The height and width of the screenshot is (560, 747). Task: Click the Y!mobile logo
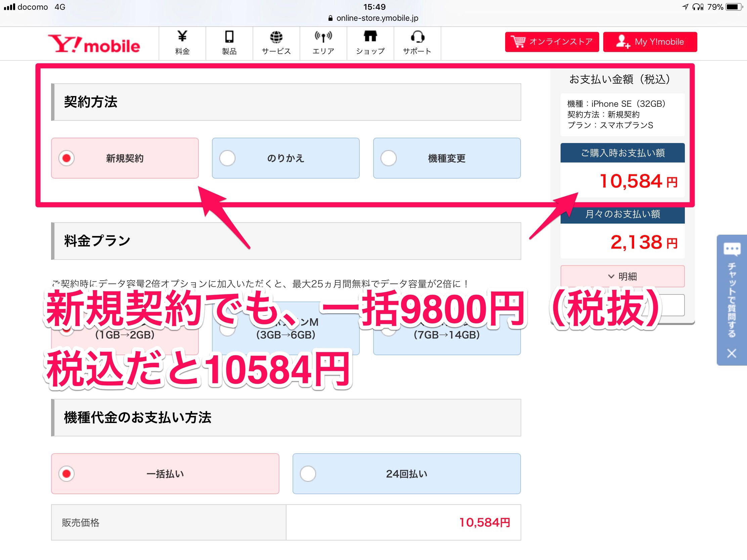(x=94, y=44)
